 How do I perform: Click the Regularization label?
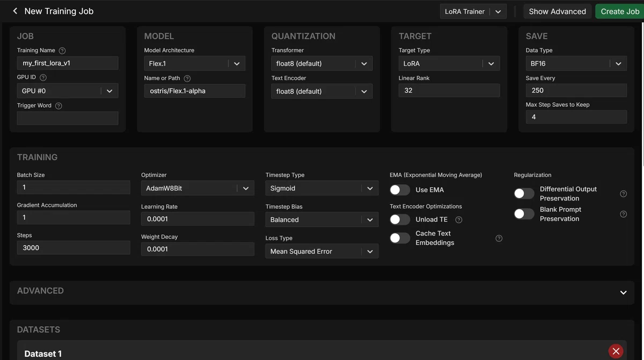[x=532, y=175]
